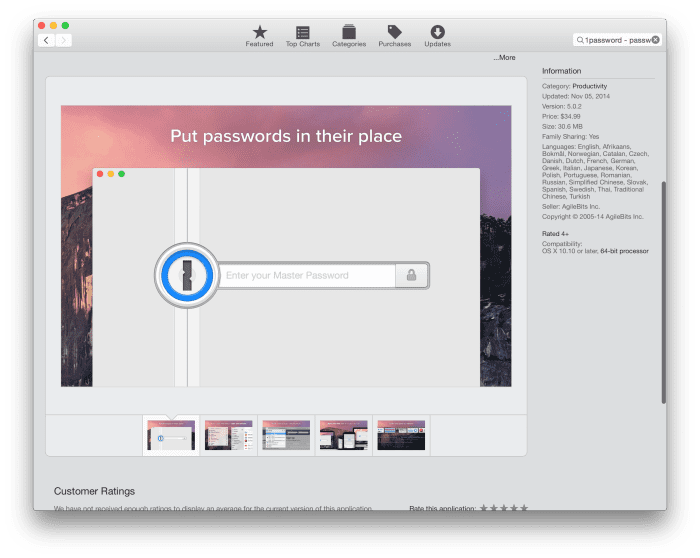
Task: View the third screenshot thumbnail
Action: tap(286, 435)
